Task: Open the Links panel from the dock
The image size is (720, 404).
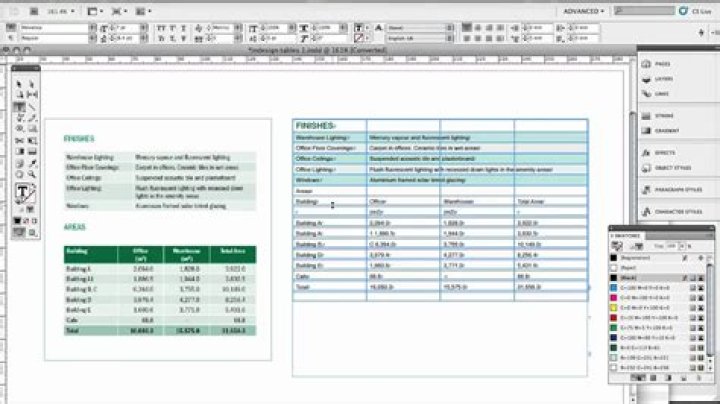Action: [656, 94]
